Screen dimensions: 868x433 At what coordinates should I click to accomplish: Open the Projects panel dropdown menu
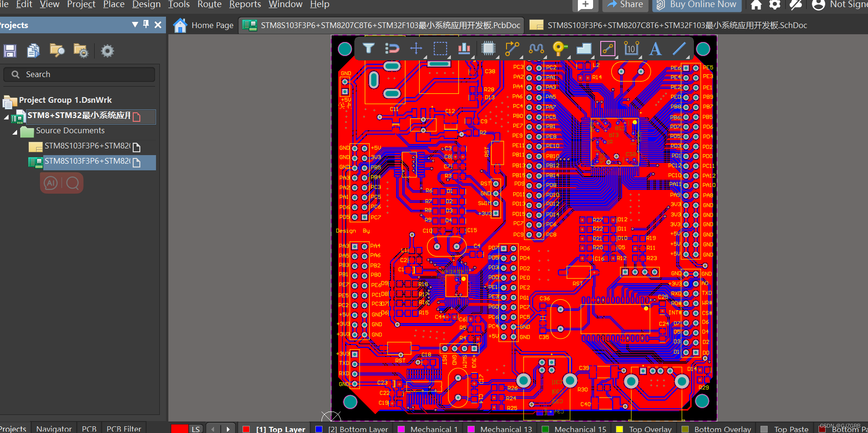click(135, 25)
